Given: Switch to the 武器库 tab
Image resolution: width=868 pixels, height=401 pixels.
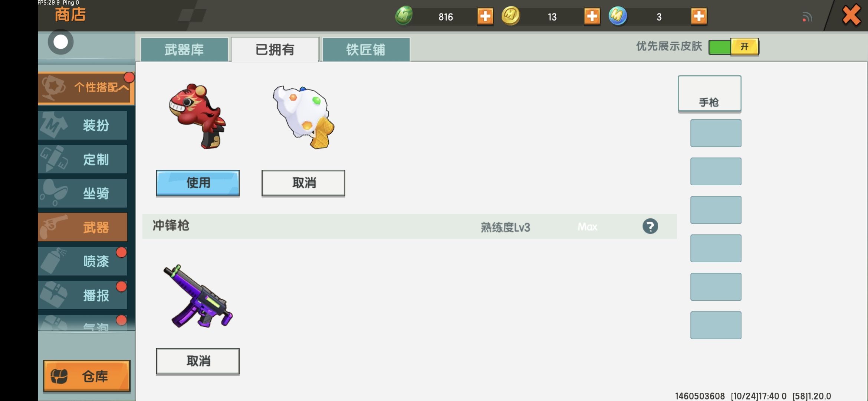Looking at the screenshot, I should click(184, 49).
